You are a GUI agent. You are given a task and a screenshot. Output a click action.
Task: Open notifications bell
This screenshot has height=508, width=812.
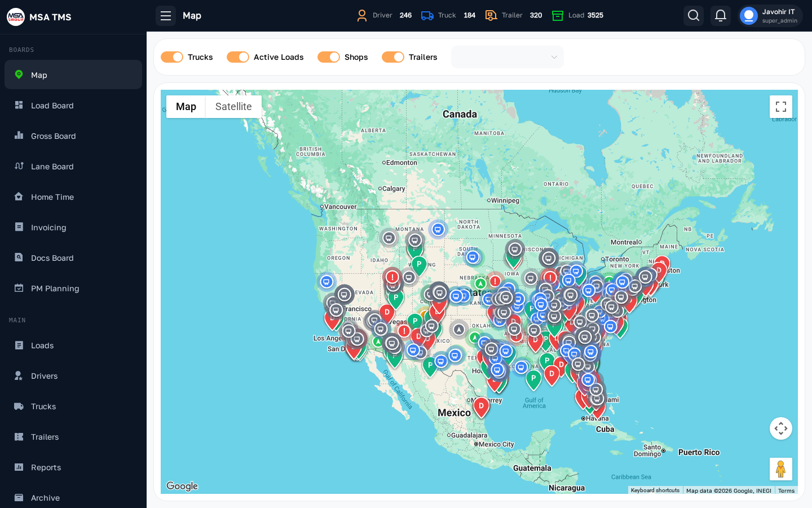(x=721, y=16)
